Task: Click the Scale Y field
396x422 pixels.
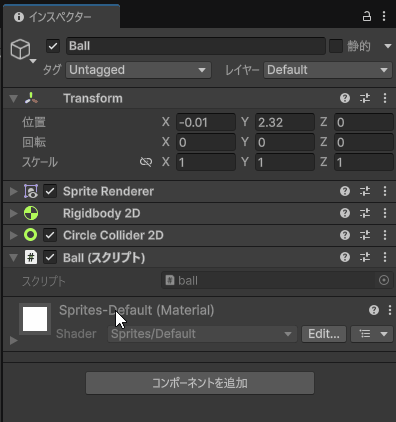Action: tap(285, 162)
